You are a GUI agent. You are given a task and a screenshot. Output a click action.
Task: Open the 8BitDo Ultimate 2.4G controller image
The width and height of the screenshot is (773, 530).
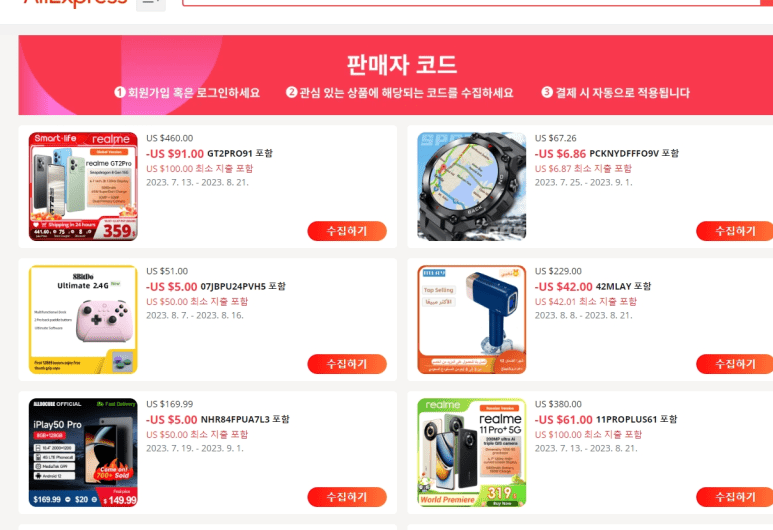click(83, 319)
